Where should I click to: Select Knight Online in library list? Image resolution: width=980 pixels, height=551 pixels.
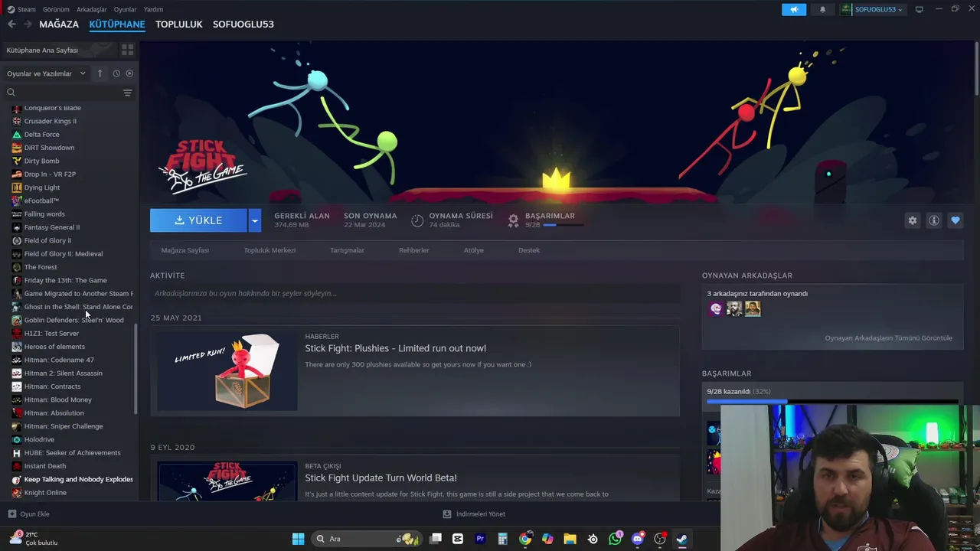tap(45, 493)
